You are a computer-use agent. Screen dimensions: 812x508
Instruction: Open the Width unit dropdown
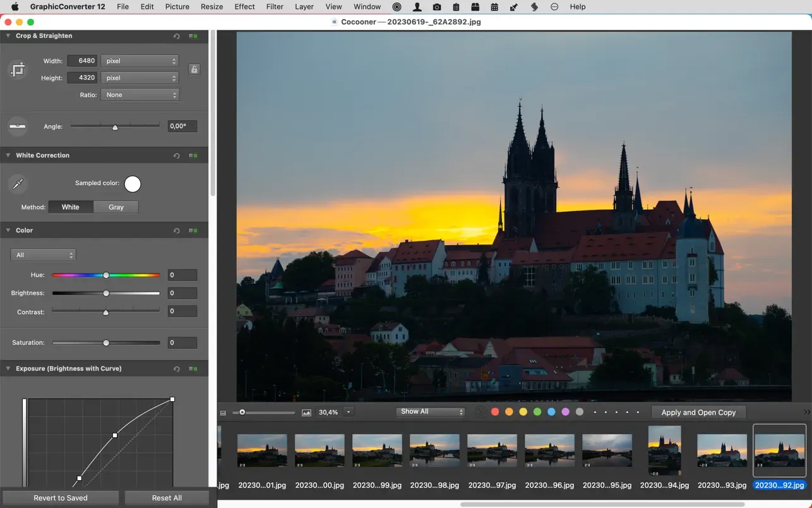tap(140, 61)
